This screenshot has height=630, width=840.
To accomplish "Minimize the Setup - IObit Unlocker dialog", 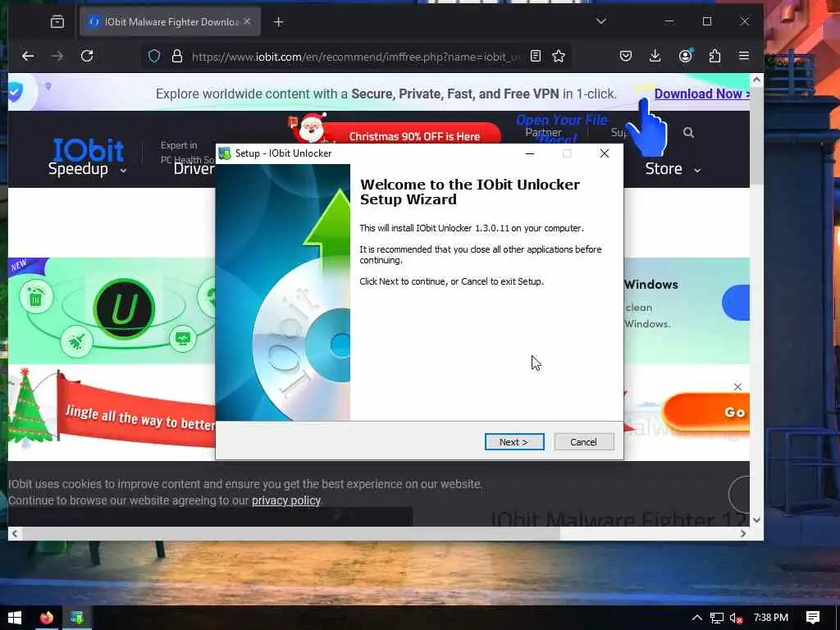I will (x=530, y=153).
